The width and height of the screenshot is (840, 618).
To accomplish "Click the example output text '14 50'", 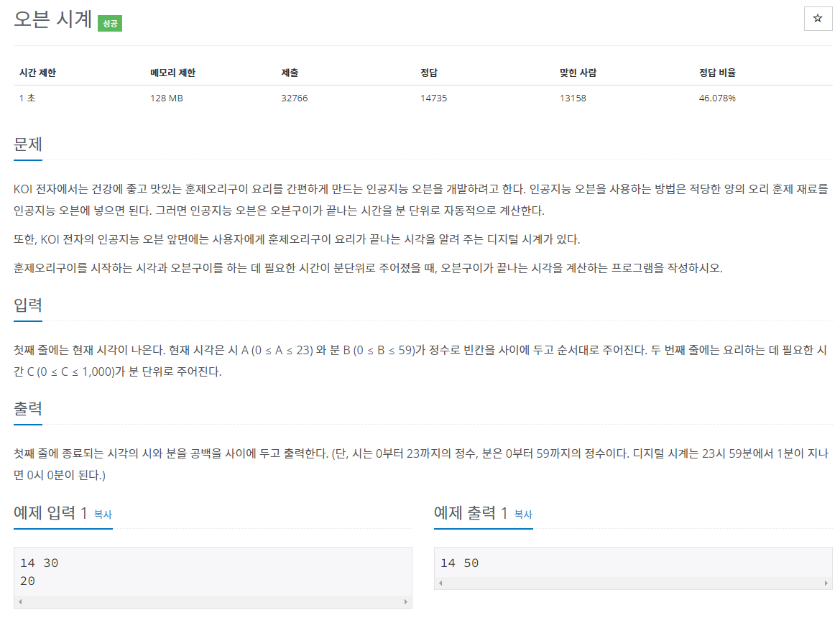I will click(460, 563).
